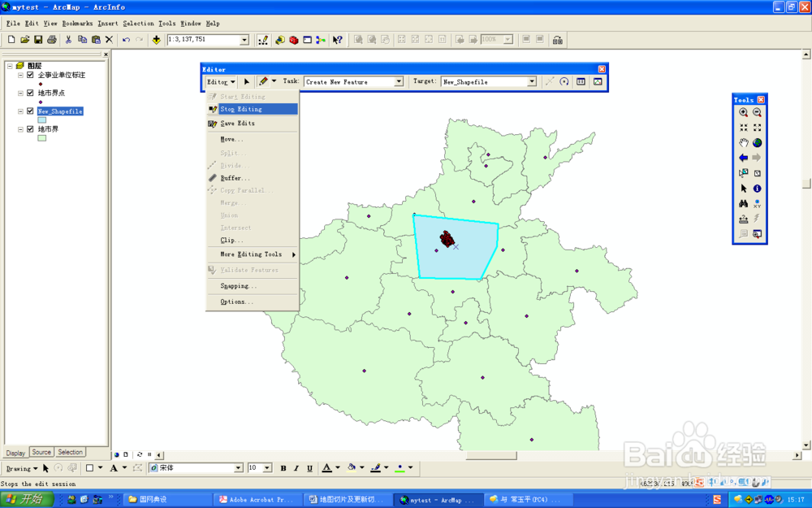Create a new map document icon

click(x=11, y=39)
